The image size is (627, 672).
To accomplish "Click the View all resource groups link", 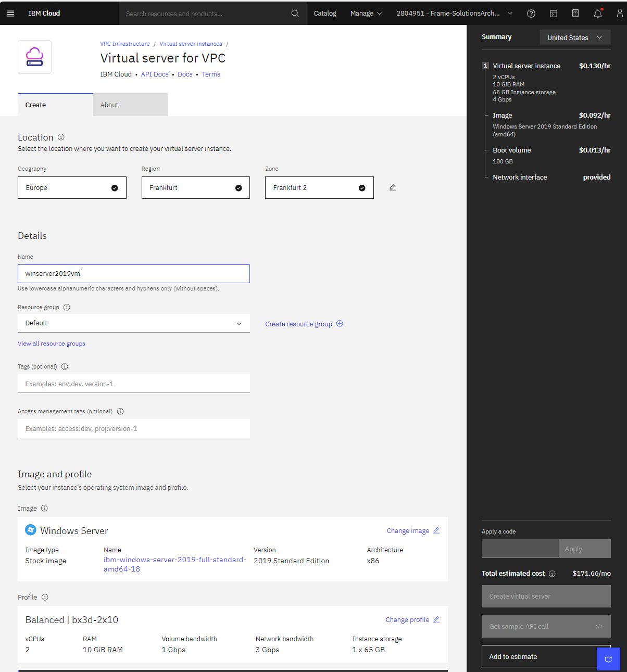I will [x=51, y=344].
